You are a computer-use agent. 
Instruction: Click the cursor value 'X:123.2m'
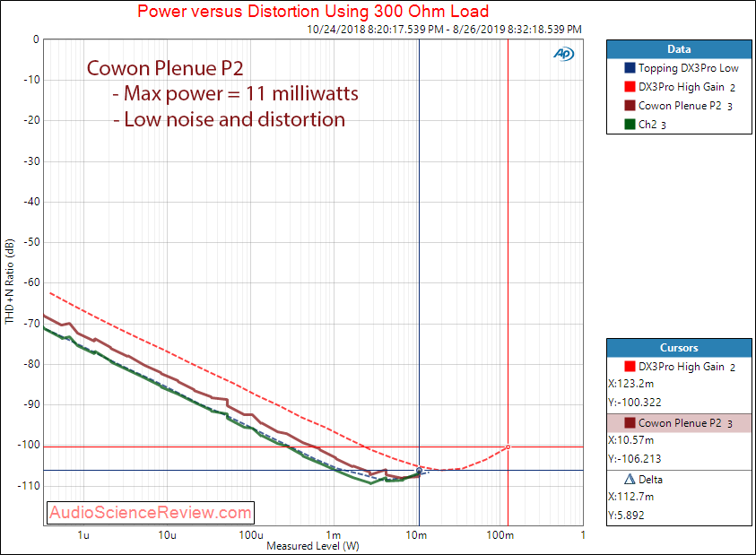631,384
